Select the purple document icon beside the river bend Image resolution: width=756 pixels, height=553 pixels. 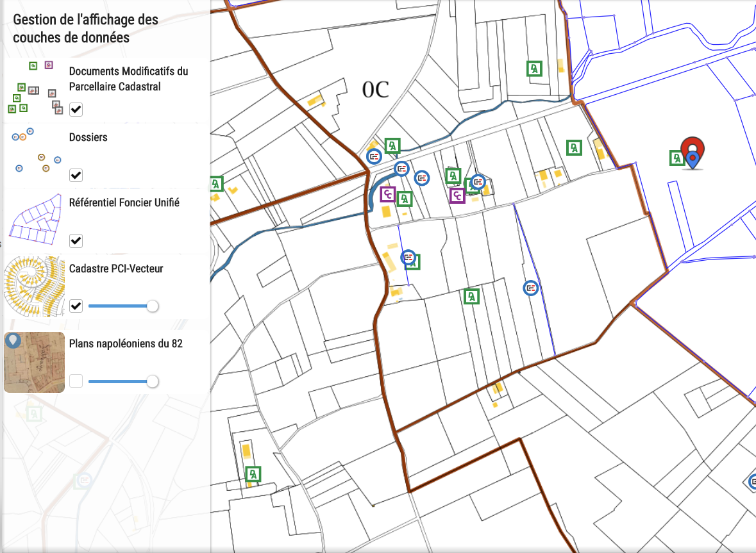pos(387,194)
